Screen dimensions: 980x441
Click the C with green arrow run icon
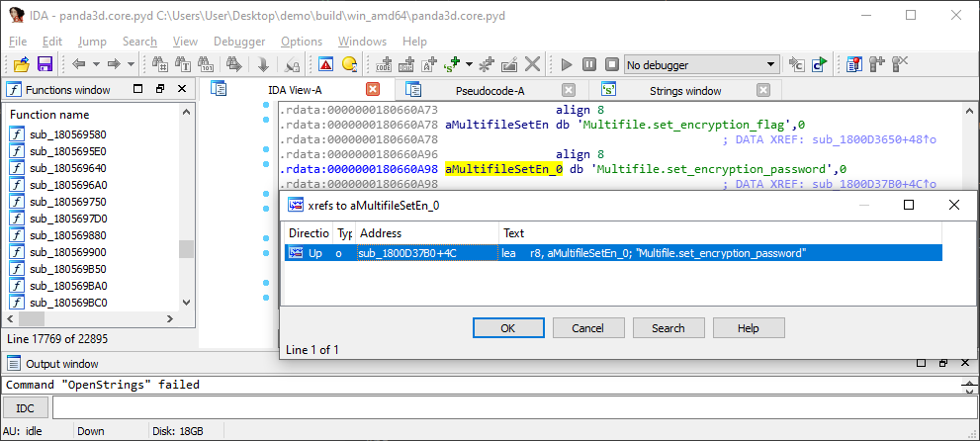[x=819, y=64]
